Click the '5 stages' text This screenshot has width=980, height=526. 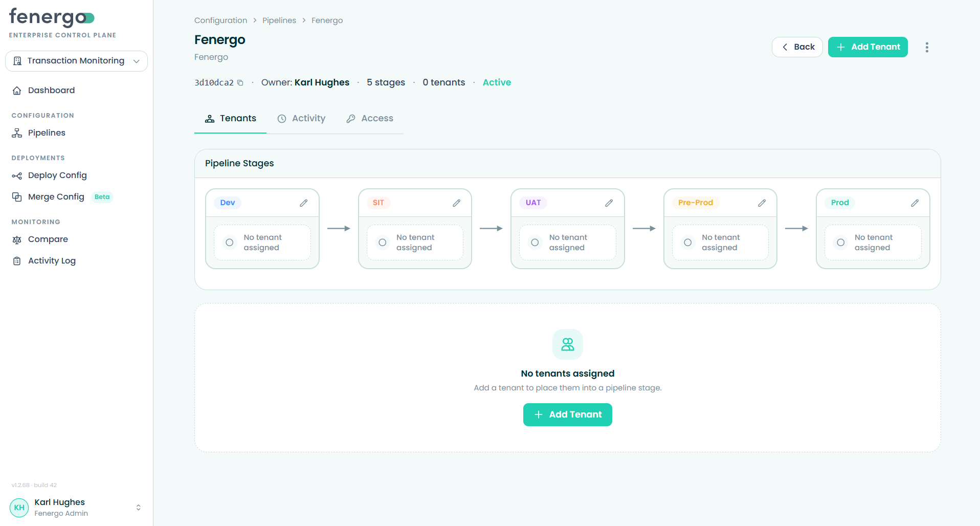pyautogui.click(x=386, y=82)
